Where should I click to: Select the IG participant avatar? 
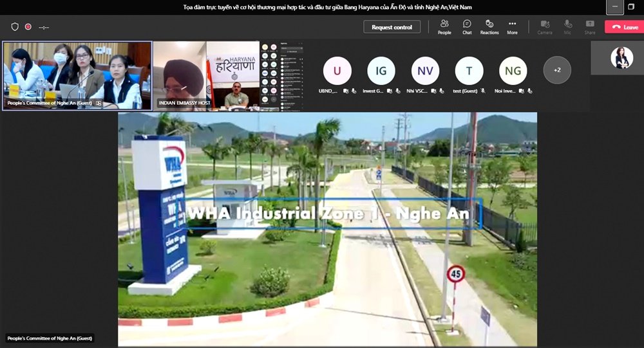[x=381, y=71]
